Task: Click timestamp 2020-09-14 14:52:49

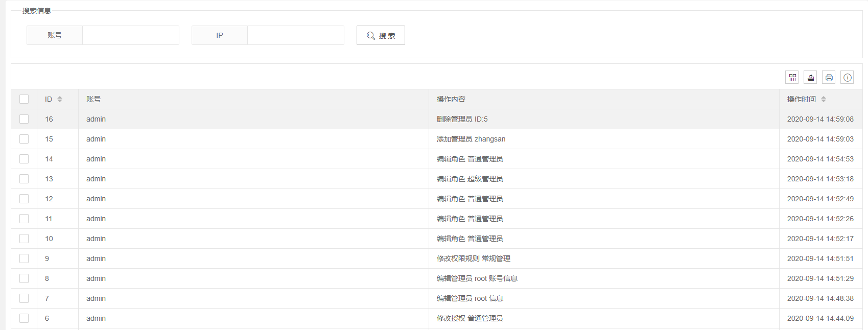Action: coord(820,199)
